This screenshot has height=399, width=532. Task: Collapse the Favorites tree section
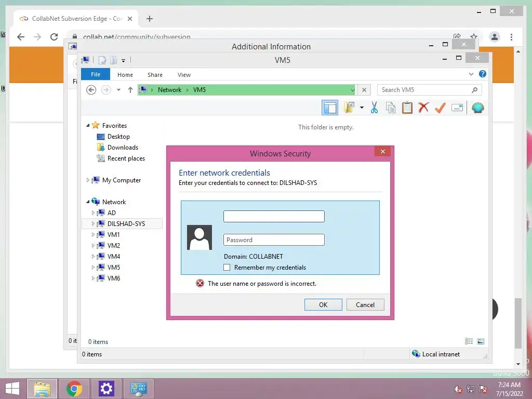coord(88,126)
